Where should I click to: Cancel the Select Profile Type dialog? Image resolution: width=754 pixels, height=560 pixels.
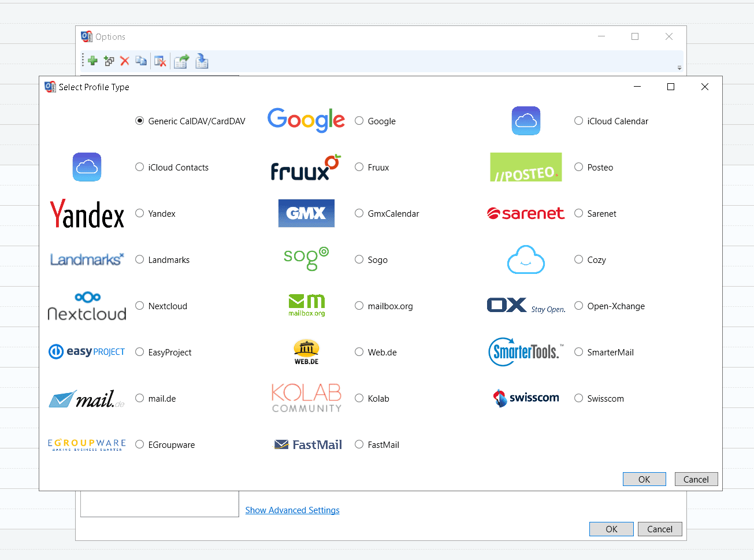(x=696, y=479)
